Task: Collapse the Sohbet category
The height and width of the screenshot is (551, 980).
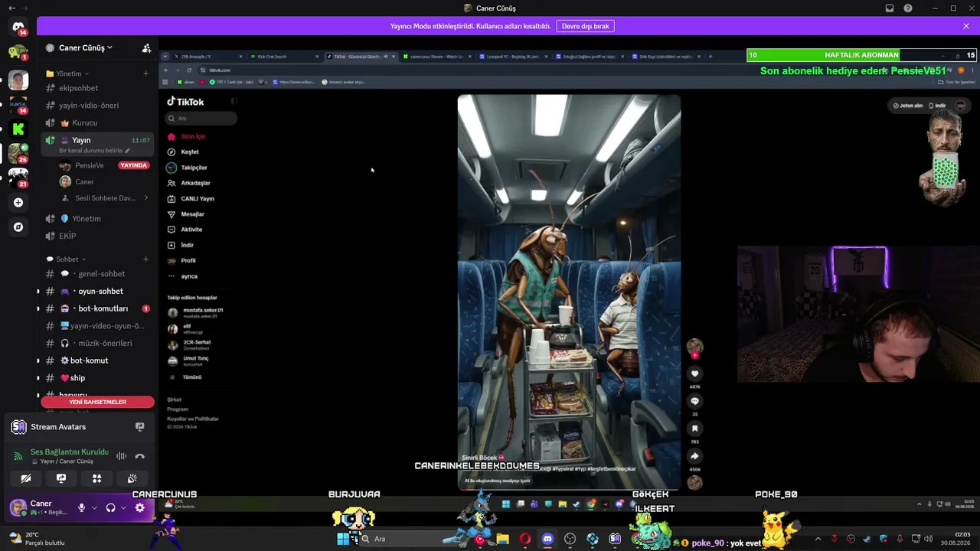Action: click(66, 259)
